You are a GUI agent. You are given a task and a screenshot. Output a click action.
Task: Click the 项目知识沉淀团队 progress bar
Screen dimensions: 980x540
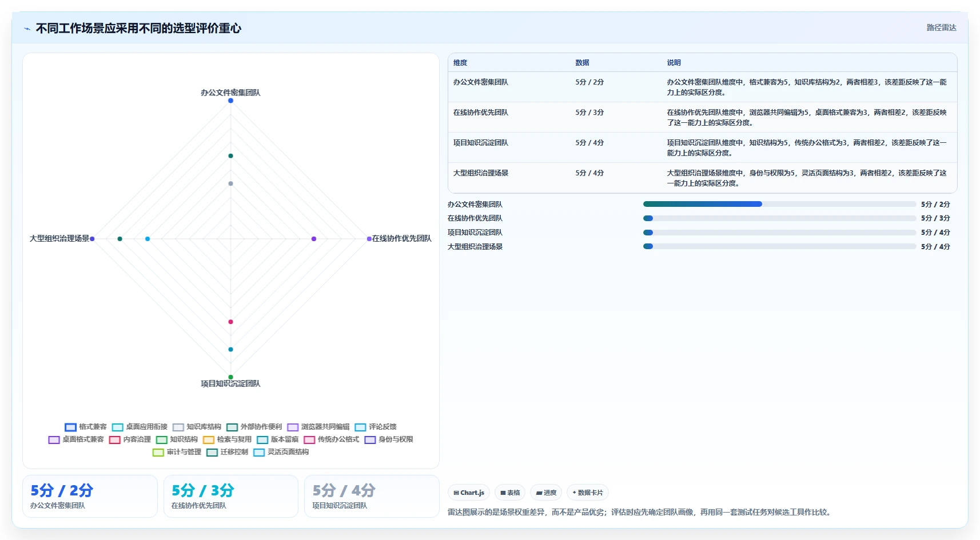click(779, 233)
